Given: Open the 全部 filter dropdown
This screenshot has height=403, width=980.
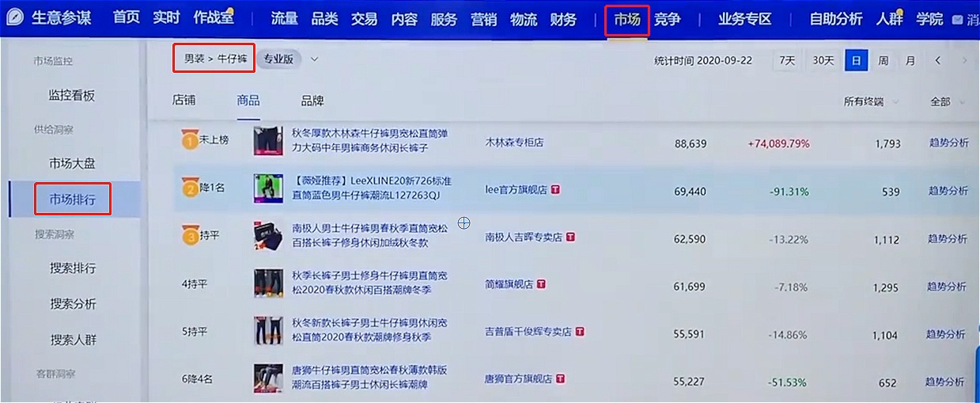Looking at the screenshot, I should click(946, 101).
